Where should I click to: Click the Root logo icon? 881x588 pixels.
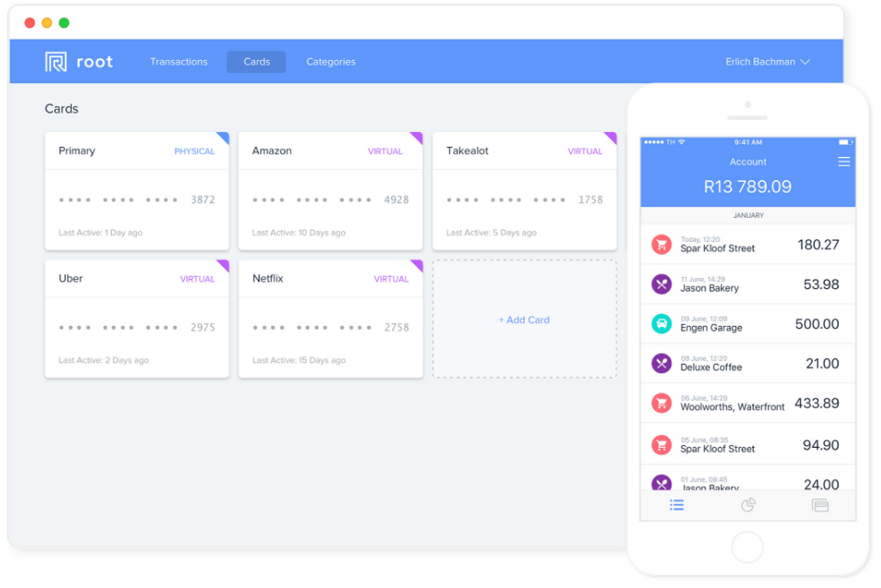pos(55,62)
